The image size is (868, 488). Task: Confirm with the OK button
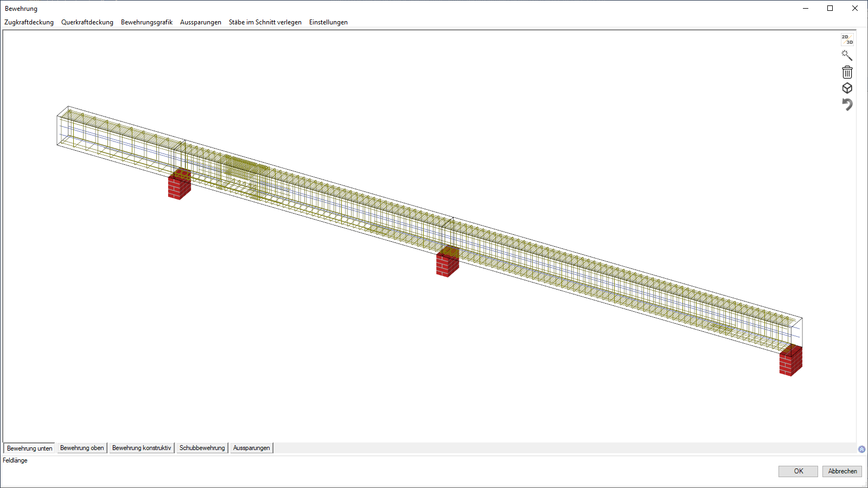pos(798,471)
